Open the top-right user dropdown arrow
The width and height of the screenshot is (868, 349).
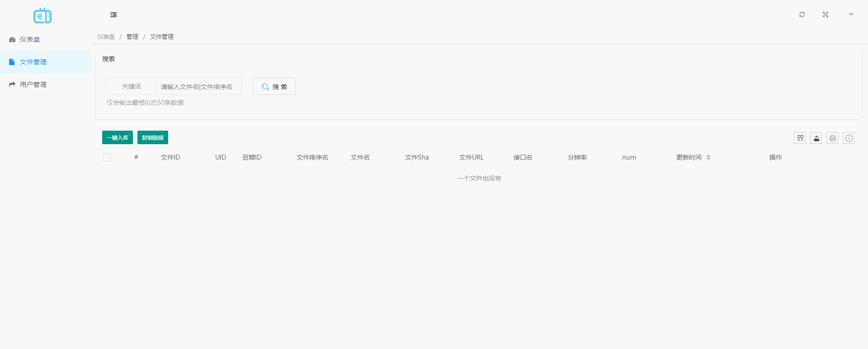point(851,14)
